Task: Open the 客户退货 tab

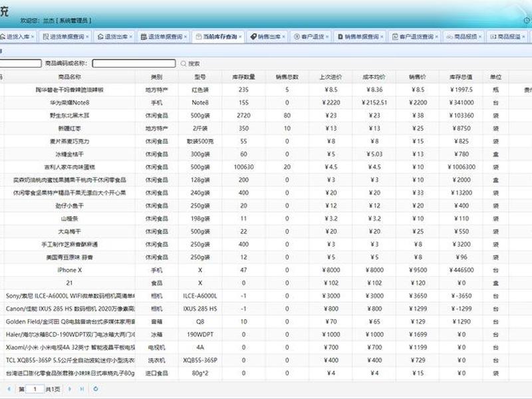Action: (311, 37)
